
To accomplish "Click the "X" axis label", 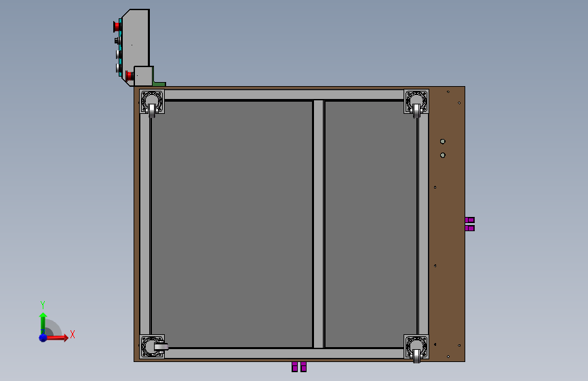I will click(73, 334).
